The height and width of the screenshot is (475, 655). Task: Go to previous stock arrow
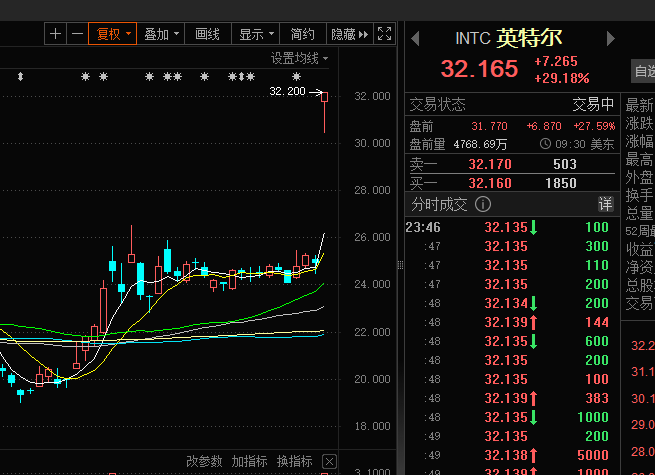tap(415, 39)
